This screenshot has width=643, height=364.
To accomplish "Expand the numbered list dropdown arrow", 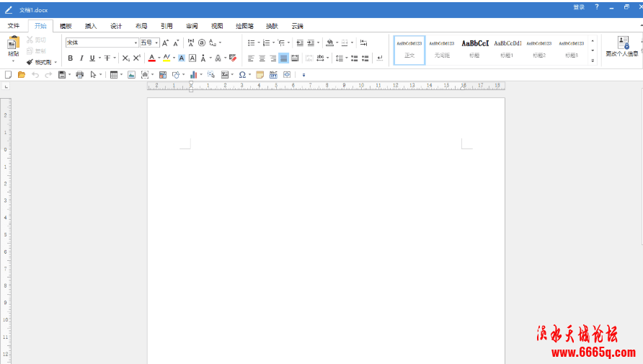I will click(273, 43).
